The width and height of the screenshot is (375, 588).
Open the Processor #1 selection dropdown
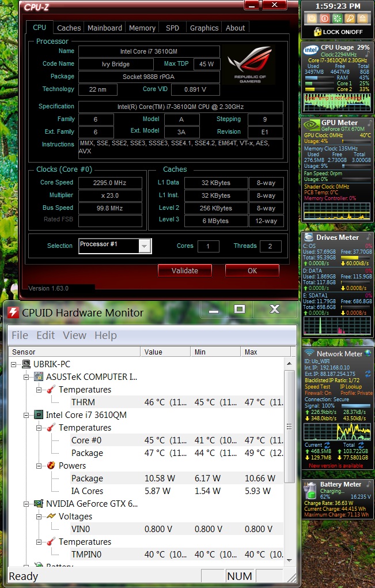(145, 246)
